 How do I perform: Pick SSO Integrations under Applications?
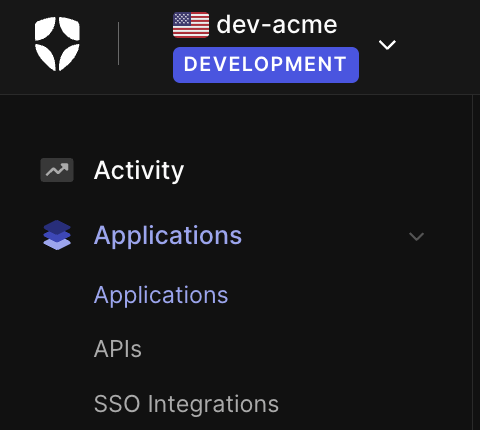[x=186, y=404]
